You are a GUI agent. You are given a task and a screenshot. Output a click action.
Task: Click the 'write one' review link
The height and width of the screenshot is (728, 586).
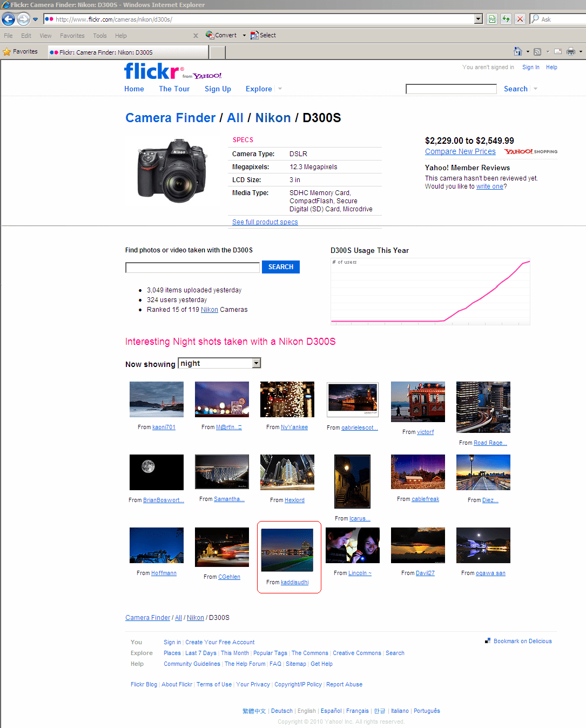(x=489, y=186)
